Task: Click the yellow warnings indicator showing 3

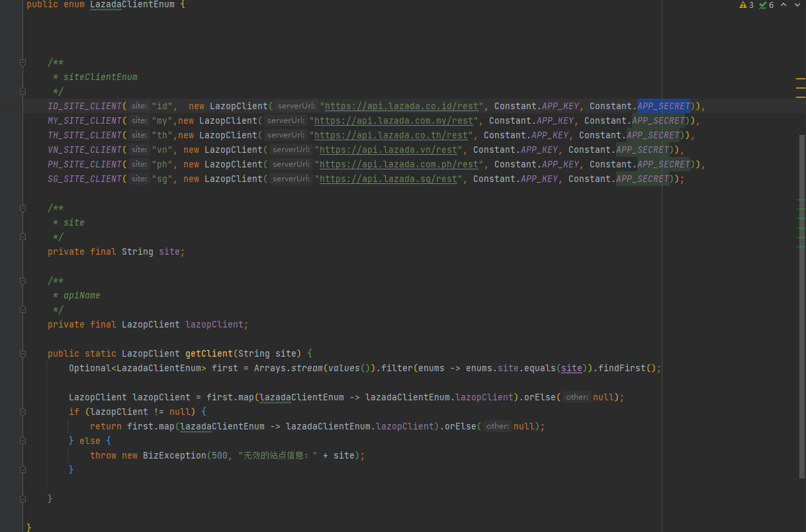Action: pyautogui.click(x=746, y=5)
